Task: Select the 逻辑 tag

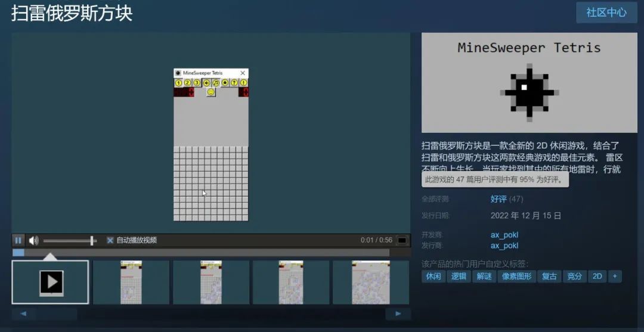Action: pos(459,277)
